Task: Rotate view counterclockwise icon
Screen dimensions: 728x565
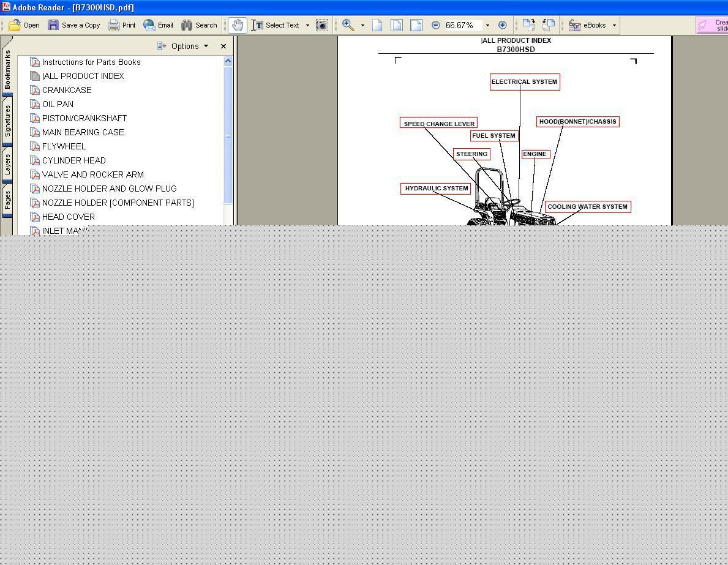Action: pos(549,25)
